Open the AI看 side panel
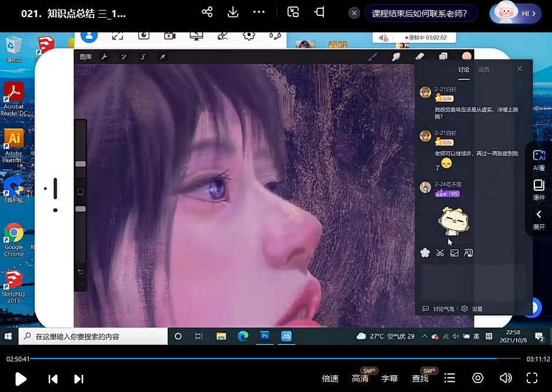This screenshot has width=552, height=392. [x=538, y=159]
